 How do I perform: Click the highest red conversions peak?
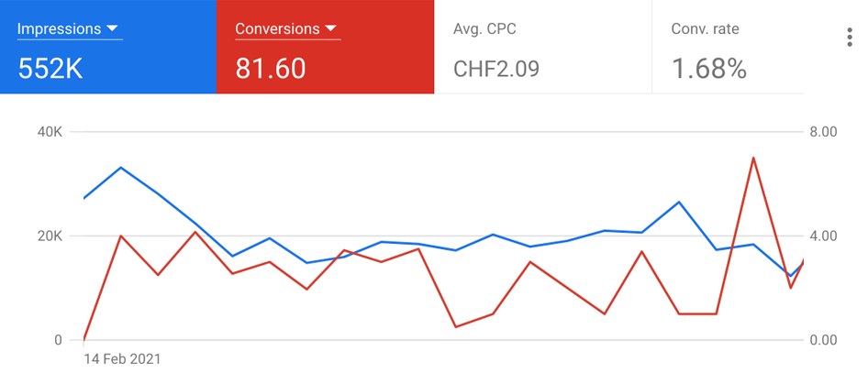pyautogui.click(x=753, y=158)
